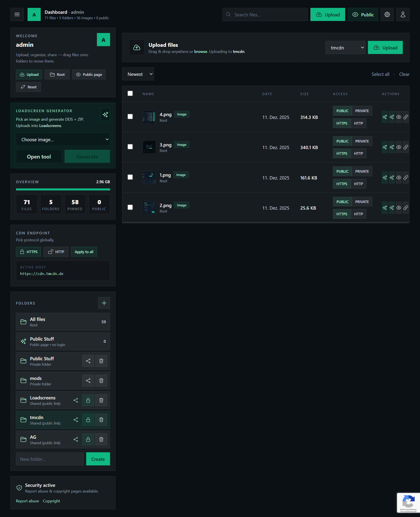
Task: Copy link for 4.png with the chain icon
Action: coord(406,117)
